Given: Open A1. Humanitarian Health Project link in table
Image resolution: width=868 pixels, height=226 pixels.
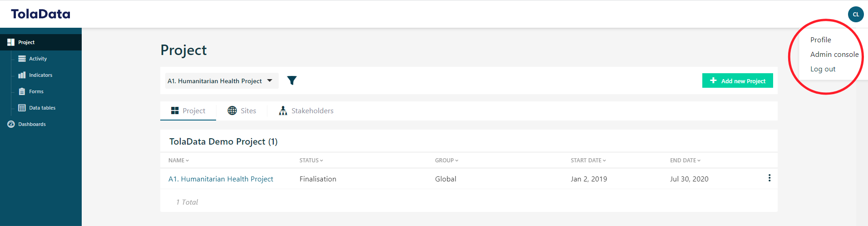Looking at the screenshot, I should tap(221, 179).
